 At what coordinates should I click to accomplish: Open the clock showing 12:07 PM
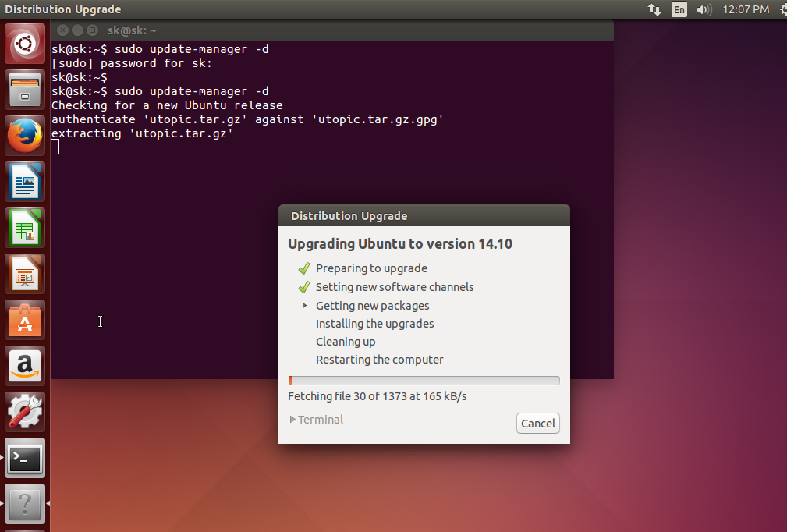(x=746, y=9)
